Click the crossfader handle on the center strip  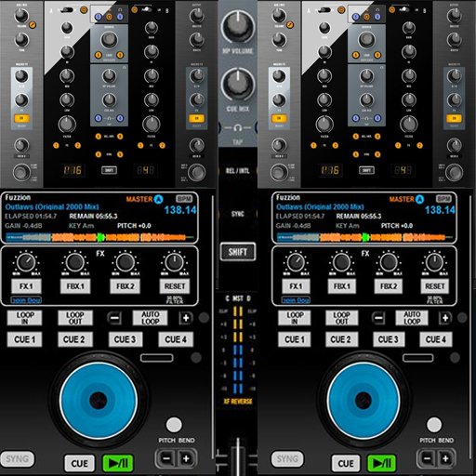[238, 456]
